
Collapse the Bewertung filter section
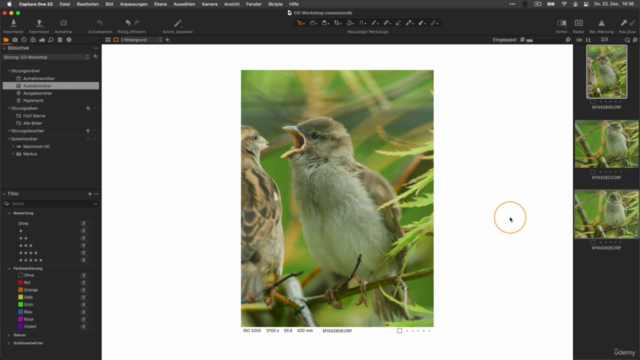[x=9, y=213]
